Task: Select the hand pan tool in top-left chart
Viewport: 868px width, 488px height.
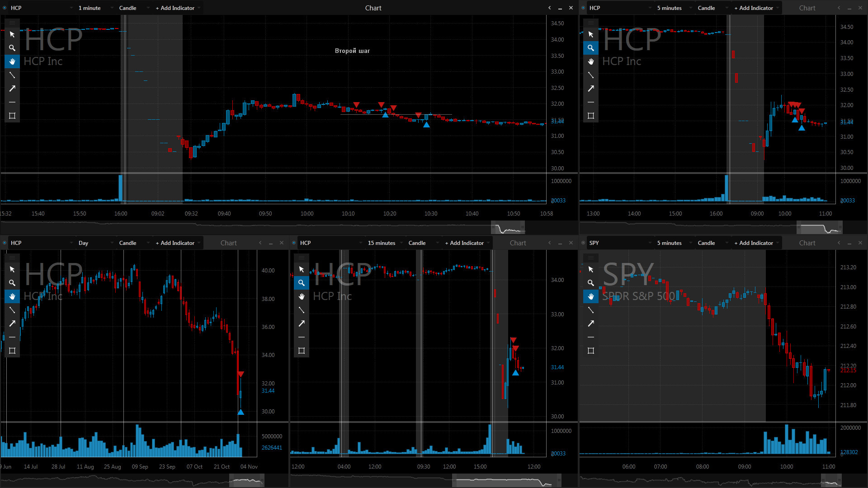Action: click(12, 61)
